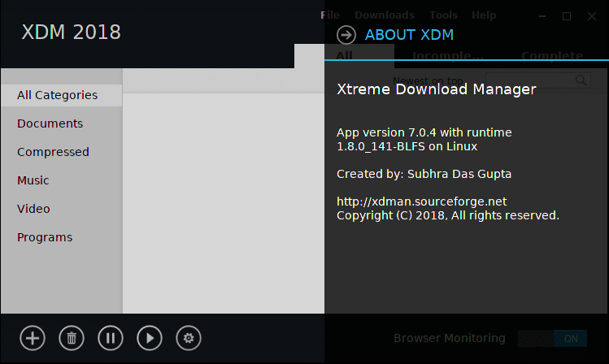Screen dimensions: 609x364
Task: Open the Tools menu
Action: tap(443, 15)
